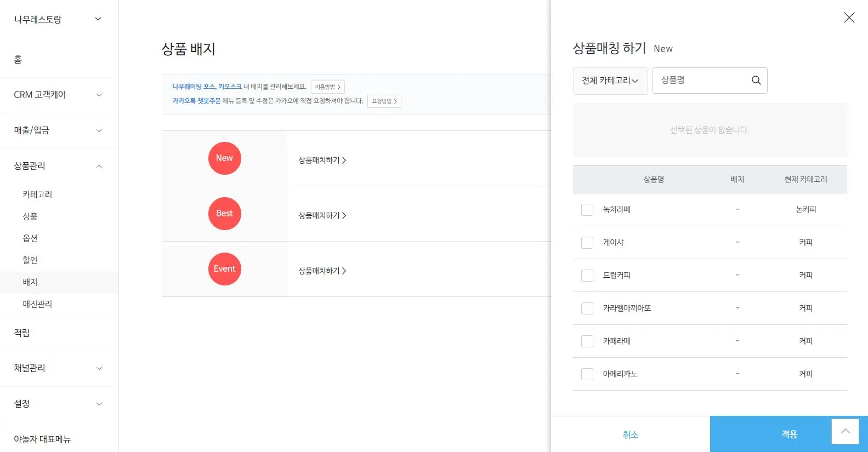Viewport: 868px width, 452px height.
Task: Open the 전체 카테고리 dropdown
Action: [x=610, y=81]
